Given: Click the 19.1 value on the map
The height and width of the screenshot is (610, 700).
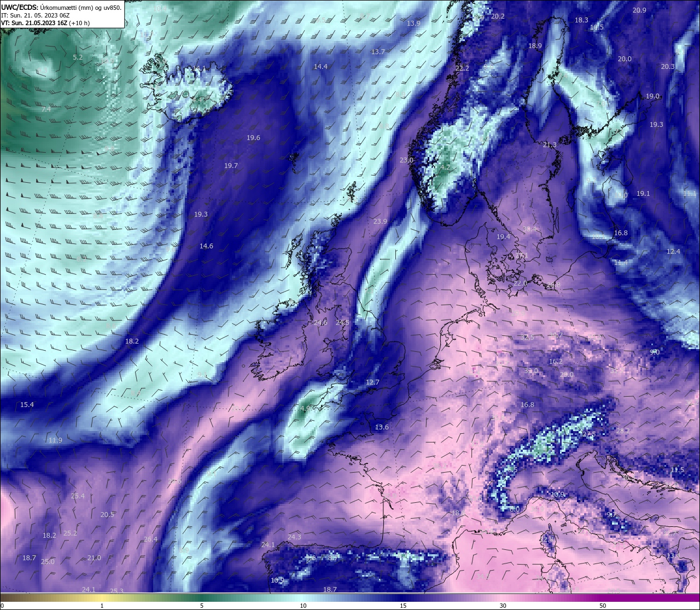Looking at the screenshot, I should 643,194.
